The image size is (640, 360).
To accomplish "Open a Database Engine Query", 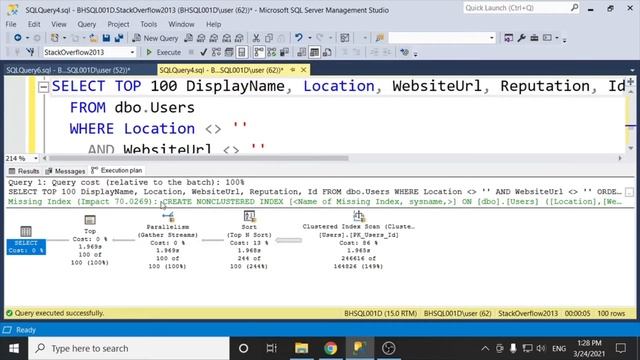I will tap(188, 38).
